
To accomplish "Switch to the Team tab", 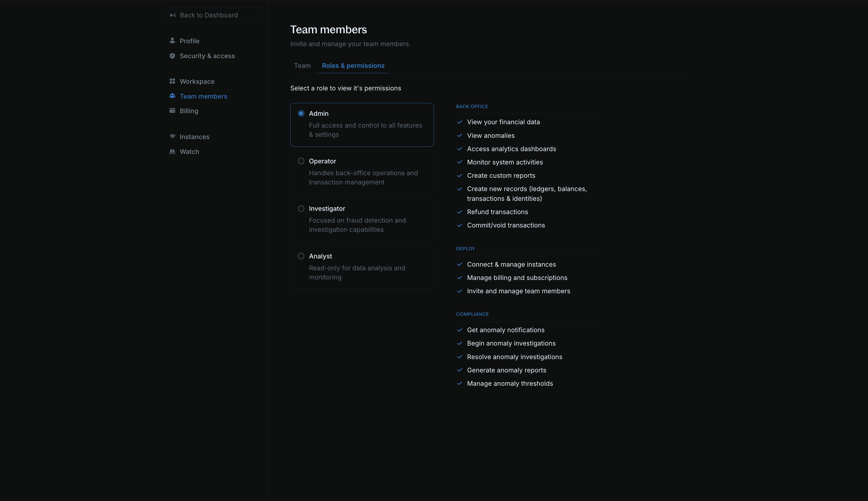I will pyautogui.click(x=302, y=65).
